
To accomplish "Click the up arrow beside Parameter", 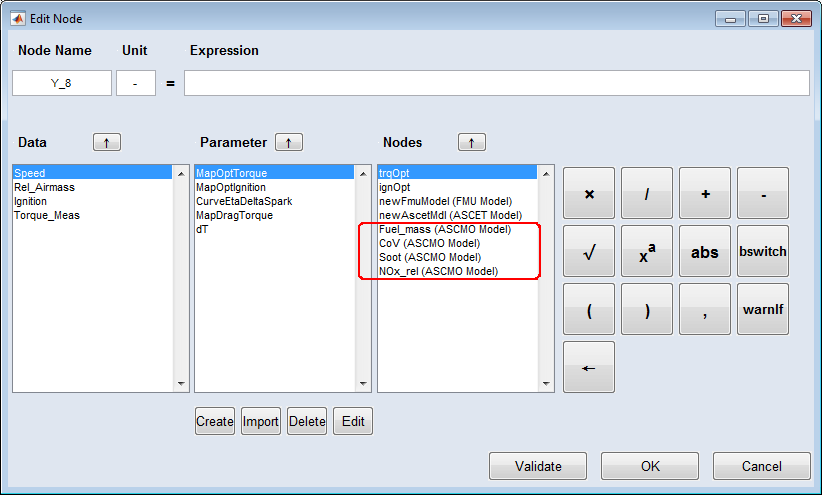I will (x=288, y=143).
